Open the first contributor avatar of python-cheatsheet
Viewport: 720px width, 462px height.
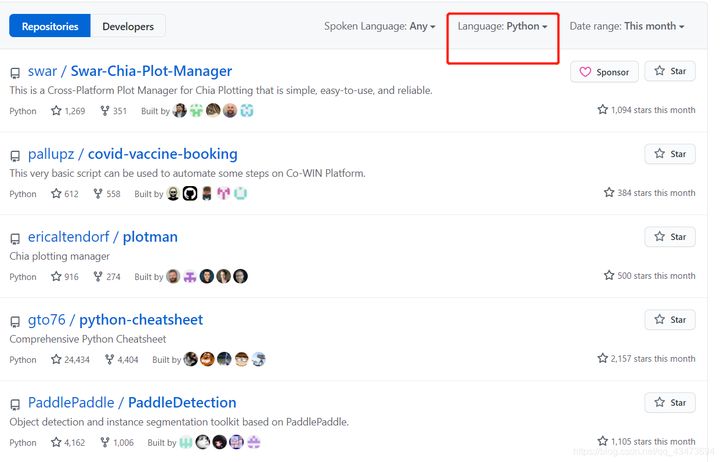[x=191, y=359]
